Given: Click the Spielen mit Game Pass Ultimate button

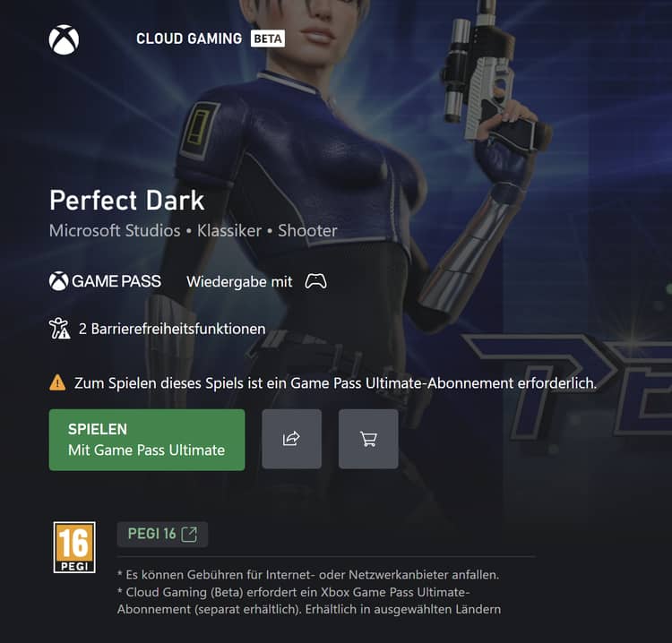Looking at the screenshot, I should [x=147, y=440].
